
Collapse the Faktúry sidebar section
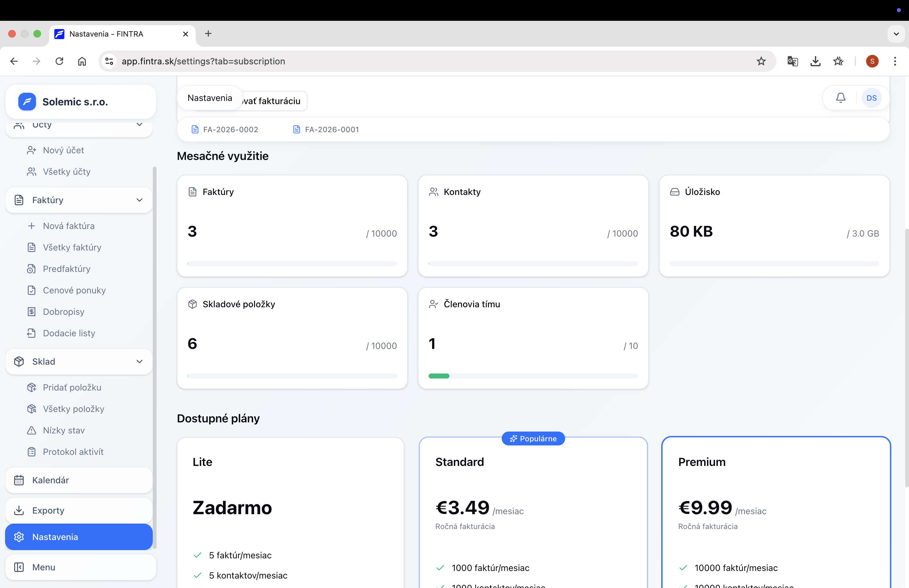(140, 200)
